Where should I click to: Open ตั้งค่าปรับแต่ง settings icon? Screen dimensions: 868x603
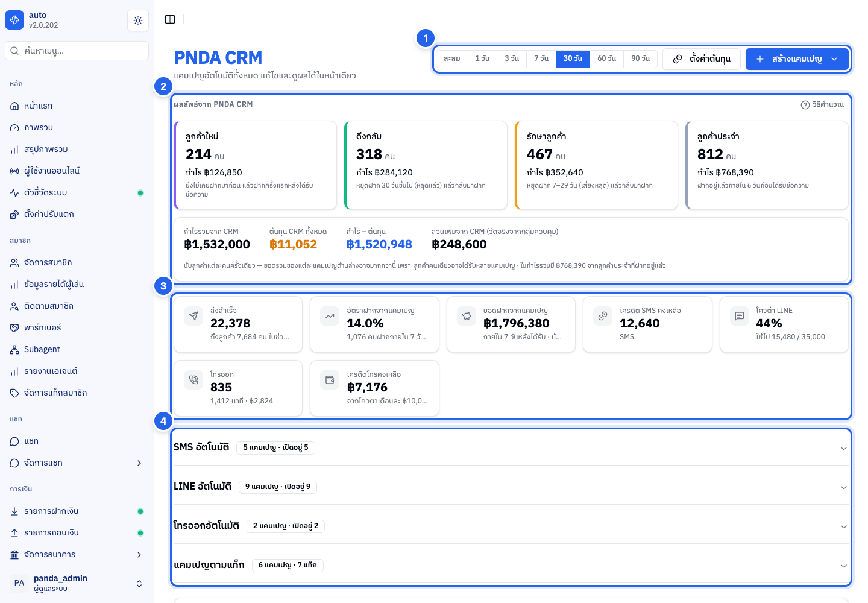[14, 215]
